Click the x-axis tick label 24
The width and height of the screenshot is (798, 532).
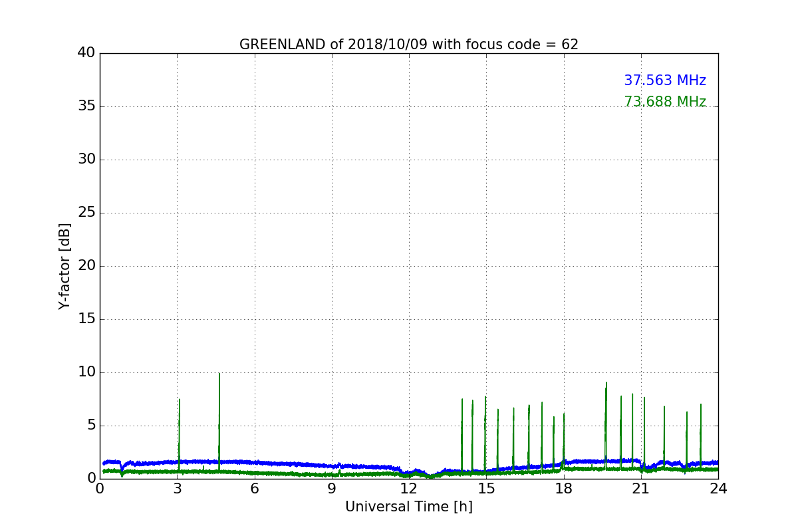[718, 489]
